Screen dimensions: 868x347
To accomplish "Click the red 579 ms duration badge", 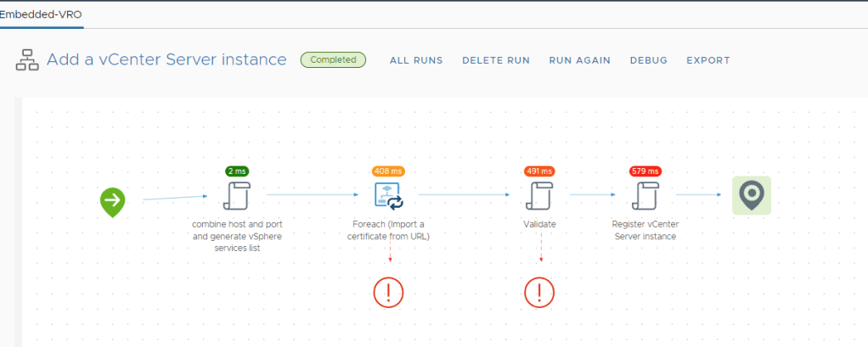I will [x=645, y=171].
